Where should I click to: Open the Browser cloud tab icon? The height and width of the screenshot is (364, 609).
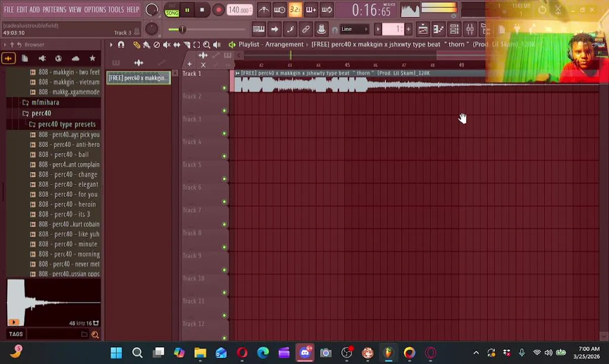75,59
